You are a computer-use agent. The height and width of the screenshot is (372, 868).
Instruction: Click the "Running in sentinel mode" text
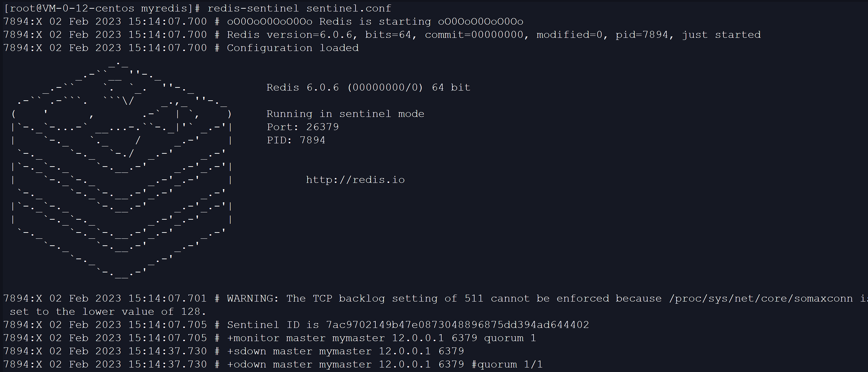(345, 114)
